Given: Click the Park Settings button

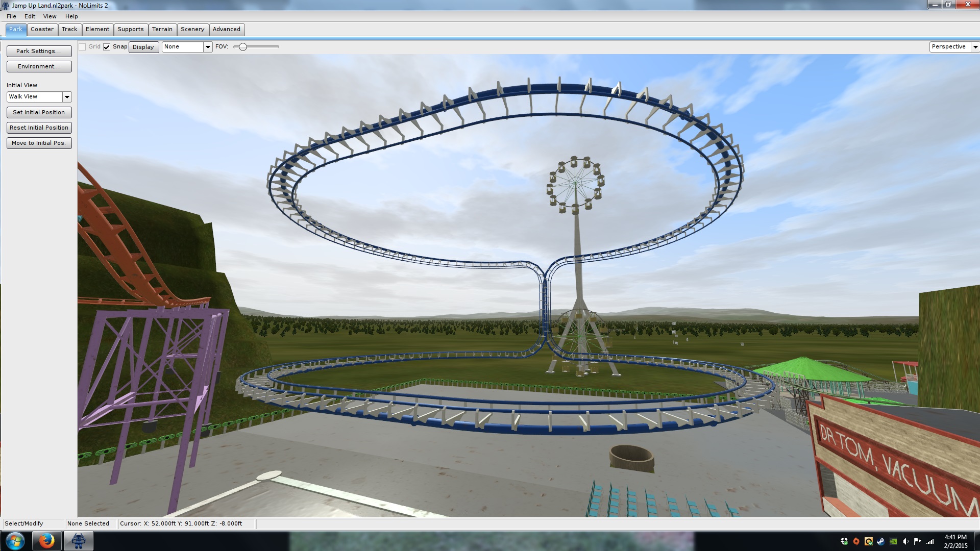Looking at the screenshot, I should 39,51.
